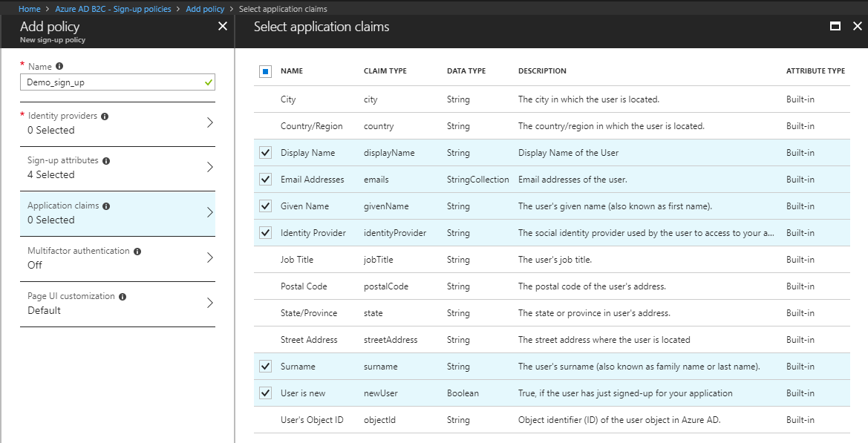Click the Name input containing Demo_sign_up
Viewport: 868px width, 443px height.
point(117,82)
